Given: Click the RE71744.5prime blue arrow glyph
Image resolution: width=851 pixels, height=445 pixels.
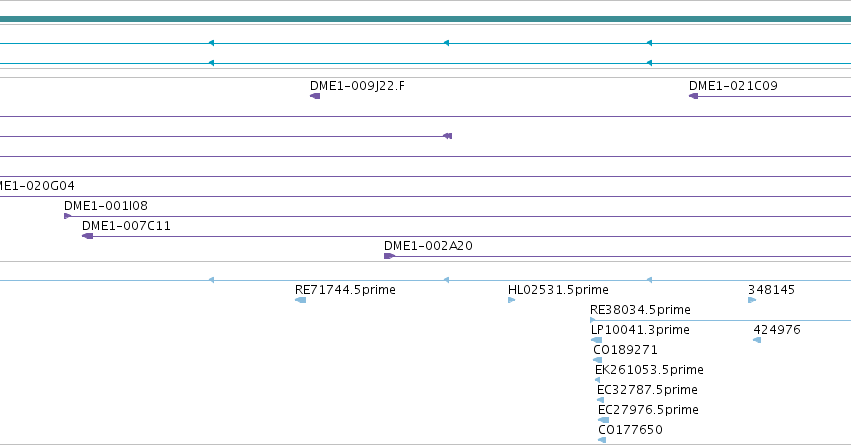Looking at the screenshot, I should click(x=301, y=300).
